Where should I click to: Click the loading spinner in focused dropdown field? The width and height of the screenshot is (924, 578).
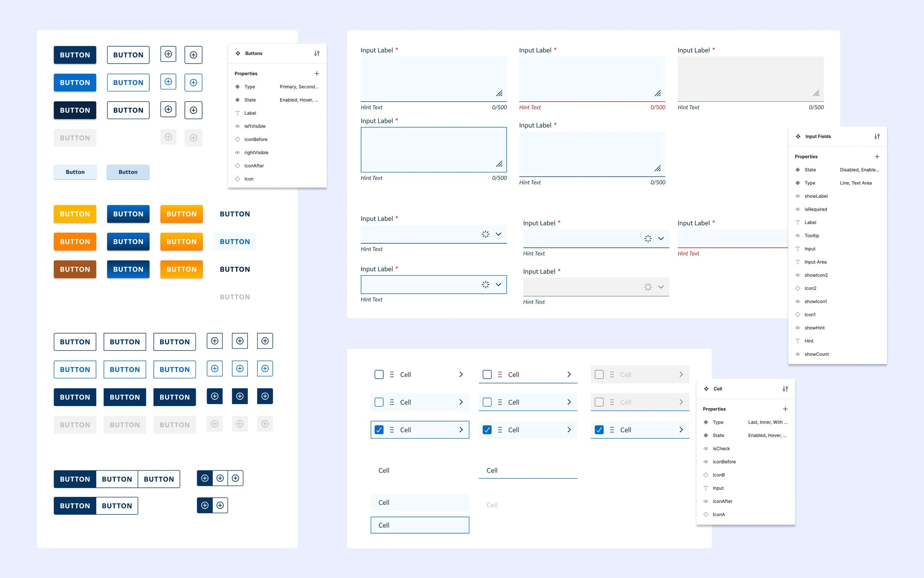tap(486, 284)
